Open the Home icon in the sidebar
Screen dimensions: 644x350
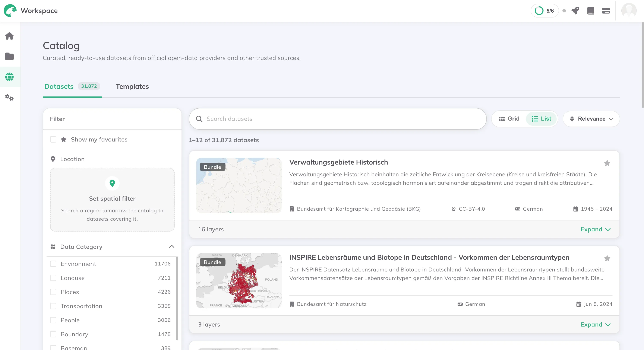[9, 36]
